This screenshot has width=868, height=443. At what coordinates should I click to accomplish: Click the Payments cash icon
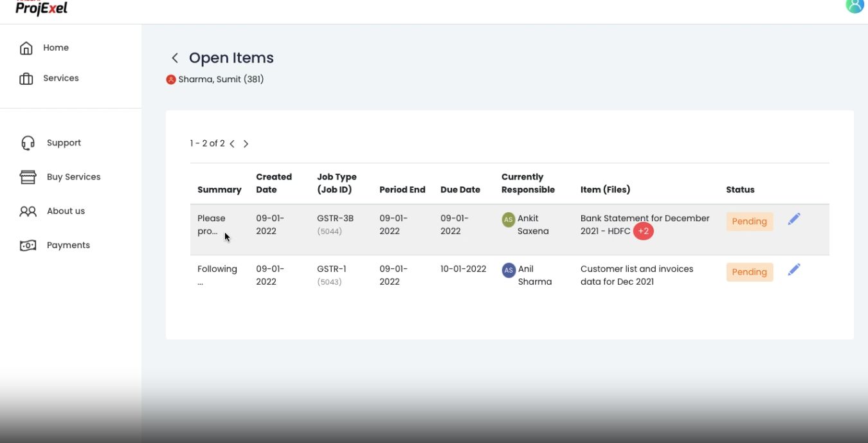tap(28, 245)
